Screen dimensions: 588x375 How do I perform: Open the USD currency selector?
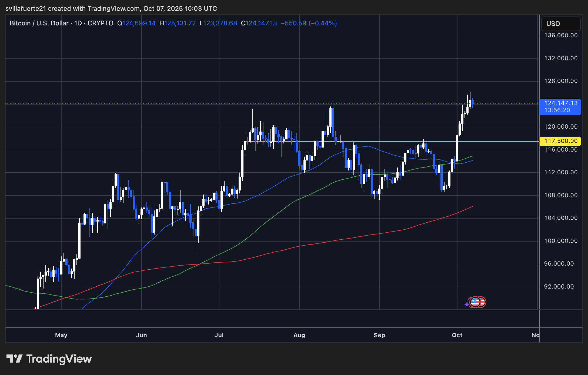pos(560,24)
